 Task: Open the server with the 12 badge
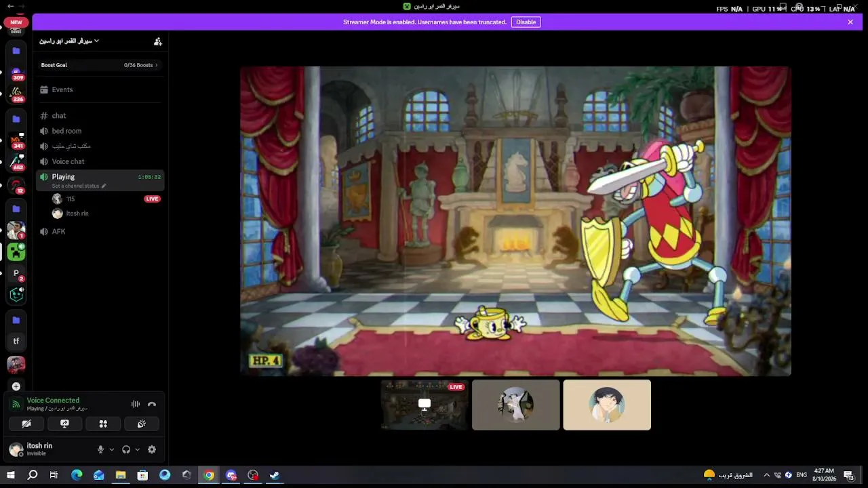[x=16, y=185]
